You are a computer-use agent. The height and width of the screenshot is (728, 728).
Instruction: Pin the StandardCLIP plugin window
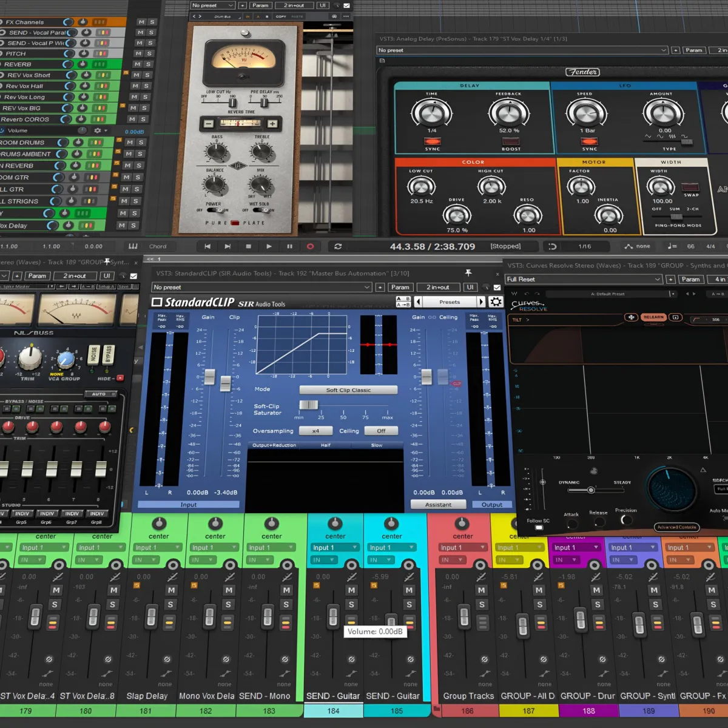[468, 273]
